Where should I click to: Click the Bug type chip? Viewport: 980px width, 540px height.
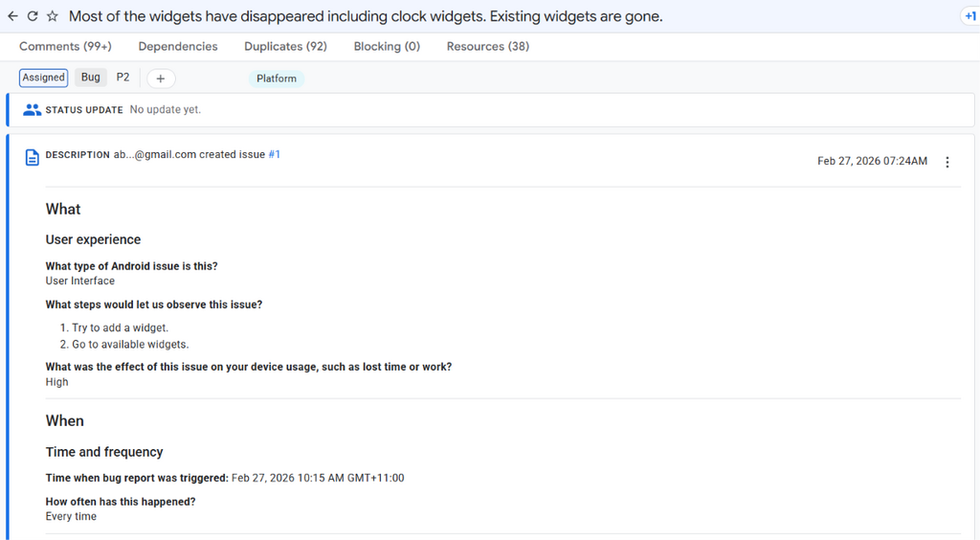click(x=91, y=77)
